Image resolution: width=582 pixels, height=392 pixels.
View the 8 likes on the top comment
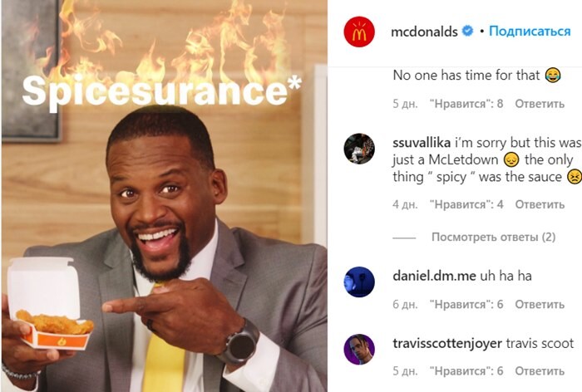(x=466, y=104)
